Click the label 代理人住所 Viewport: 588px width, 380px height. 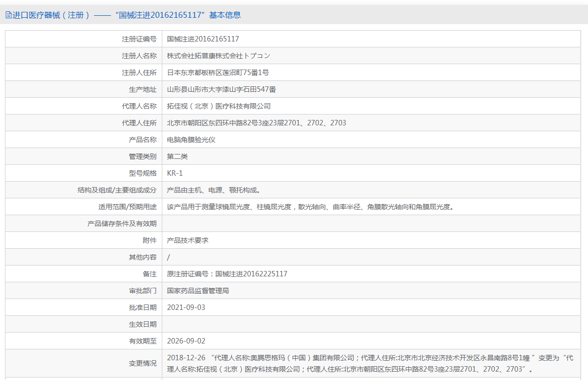click(139, 123)
